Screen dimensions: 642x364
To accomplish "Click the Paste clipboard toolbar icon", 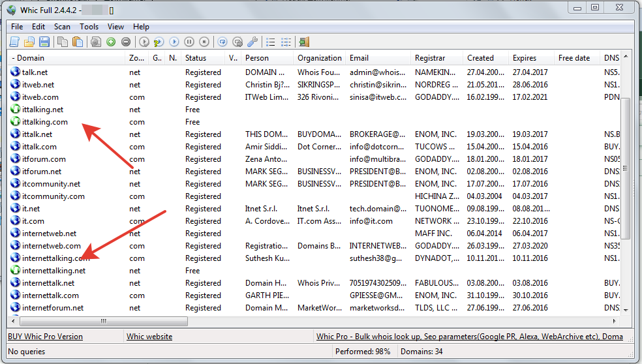I will point(78,42).
